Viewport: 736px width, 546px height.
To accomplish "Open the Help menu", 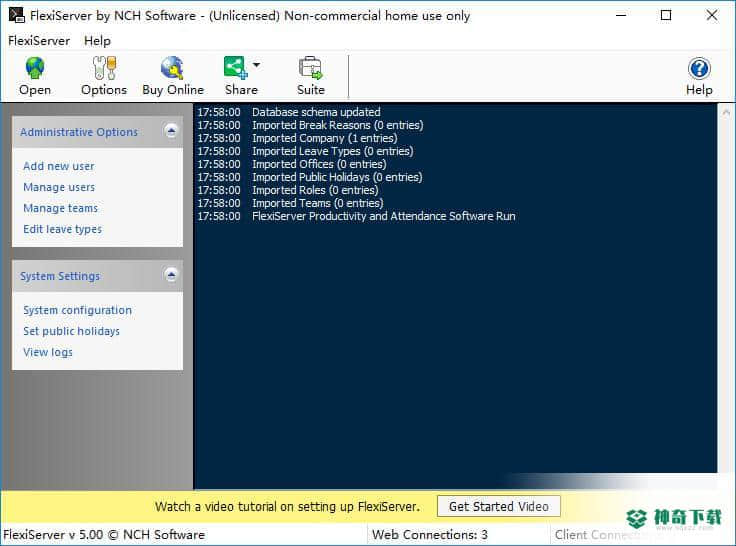I will point(97,41).
